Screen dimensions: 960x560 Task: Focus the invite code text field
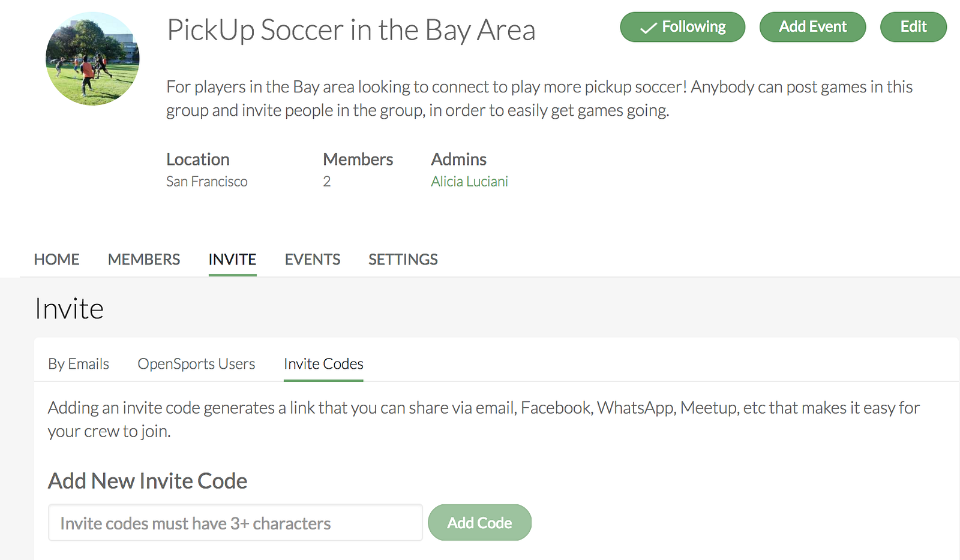tap(235, 523)
